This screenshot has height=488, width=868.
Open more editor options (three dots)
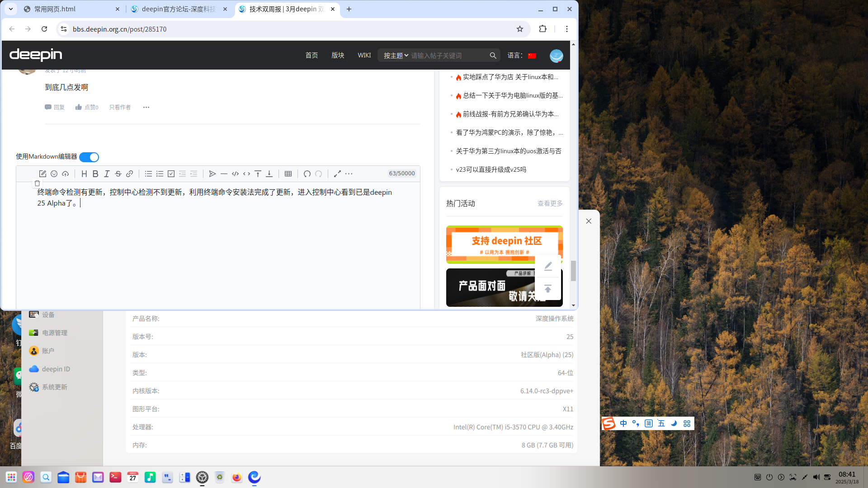pyautogui.click(x=349, y=174)
